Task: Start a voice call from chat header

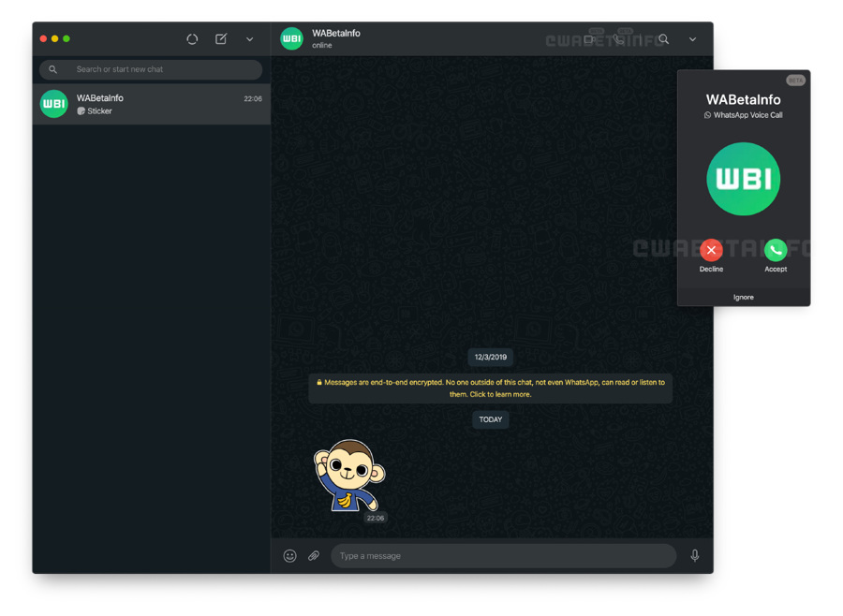Action: point(619,39)
